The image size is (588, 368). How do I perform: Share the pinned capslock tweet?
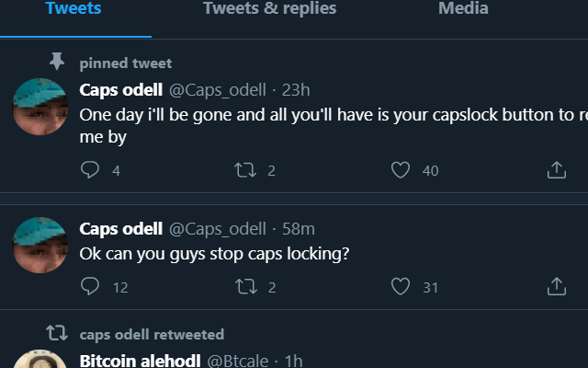click(x=556, y=170)
